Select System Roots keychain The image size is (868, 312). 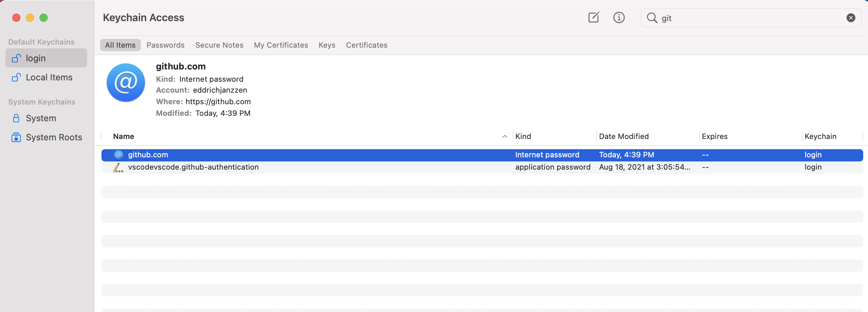[x=46, y=137]
